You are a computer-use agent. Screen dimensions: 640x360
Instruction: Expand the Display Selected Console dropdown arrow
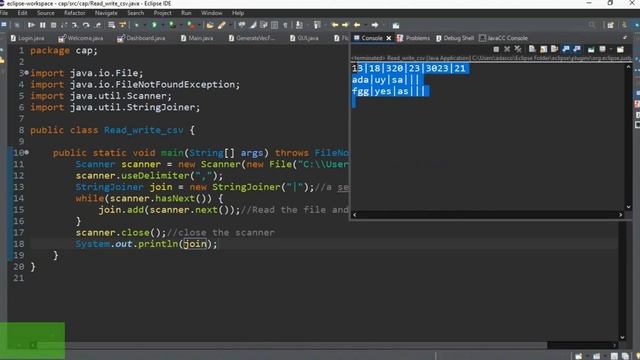611,49
